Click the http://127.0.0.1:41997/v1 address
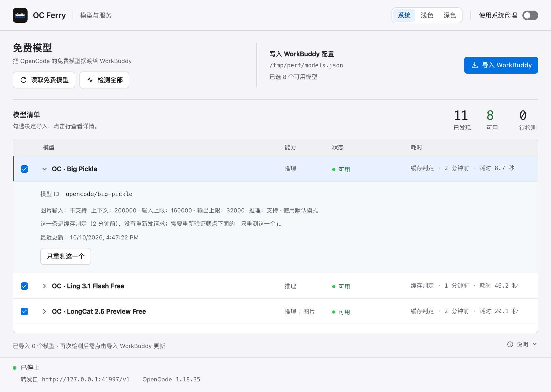Viewport: 551px width, 392px height. pyautogui.click(x=86, y=380)
